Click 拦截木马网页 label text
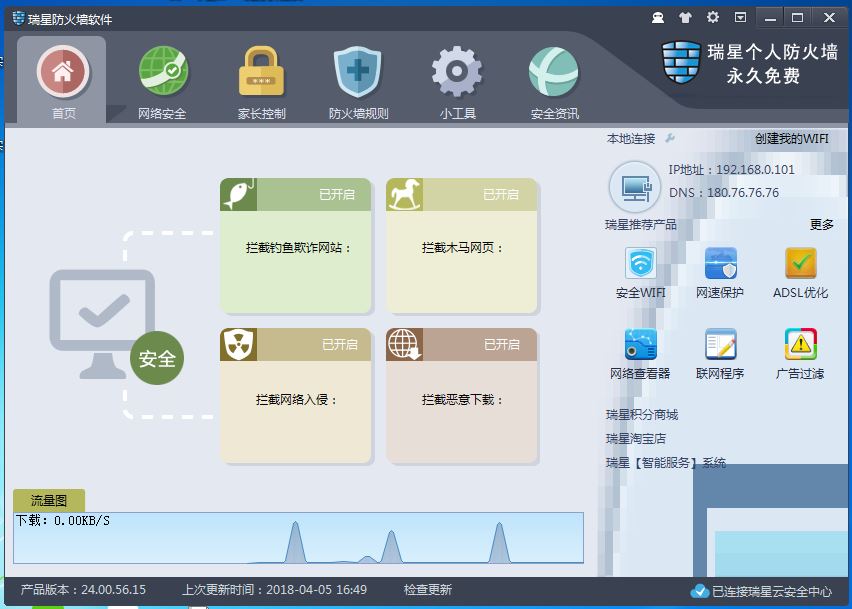Image resolution: width=852 pixels, height=609 pixels. pos(462,248)
